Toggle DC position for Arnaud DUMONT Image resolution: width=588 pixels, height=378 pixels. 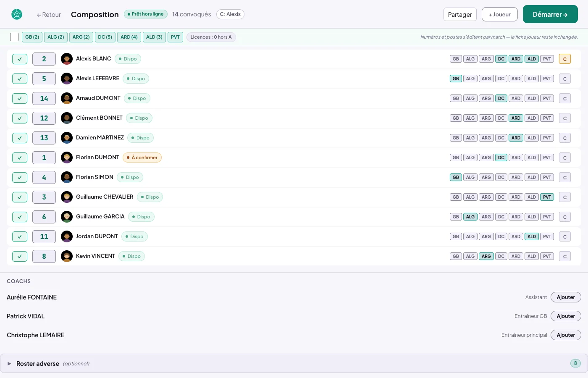pos(501,98)
